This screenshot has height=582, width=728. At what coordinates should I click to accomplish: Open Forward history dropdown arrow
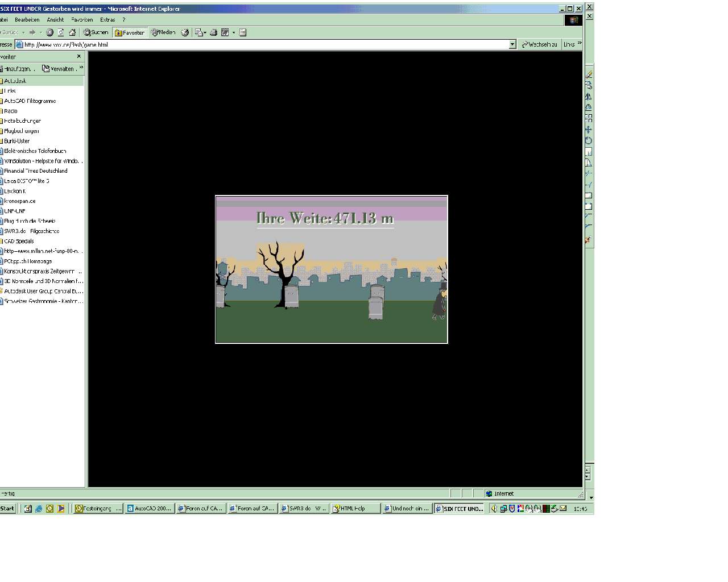pyautogui.click(x=40, y=32)
